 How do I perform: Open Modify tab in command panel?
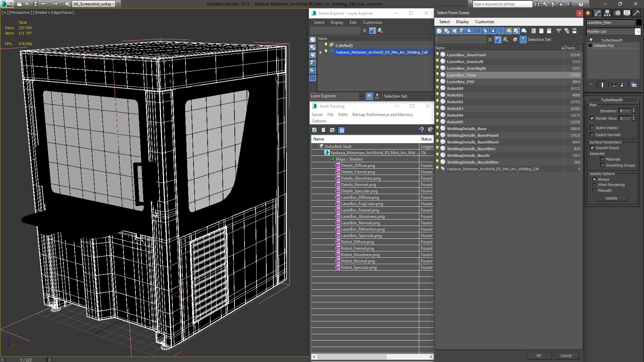[x=598, y=13]
